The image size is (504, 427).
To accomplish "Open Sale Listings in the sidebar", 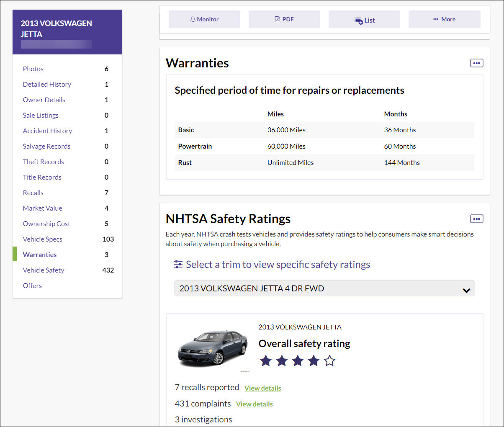I will click(x=41, y=115).
